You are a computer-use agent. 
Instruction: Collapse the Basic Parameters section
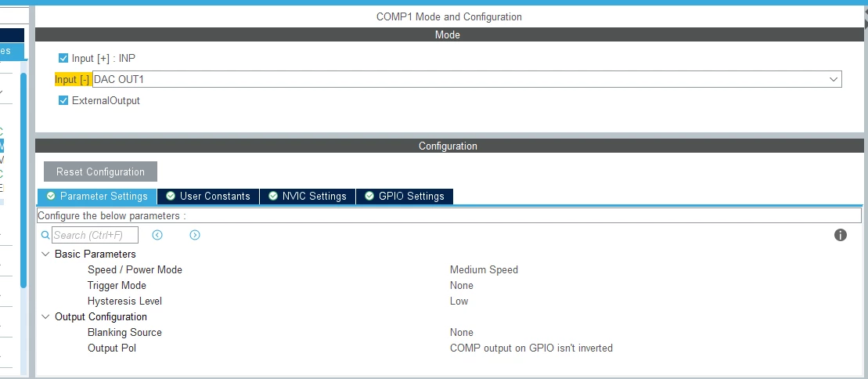45,254
